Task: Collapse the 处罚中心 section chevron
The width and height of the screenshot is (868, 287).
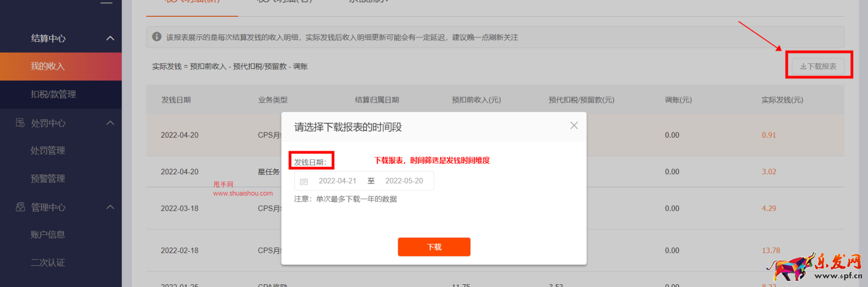Action: [110, 123]
